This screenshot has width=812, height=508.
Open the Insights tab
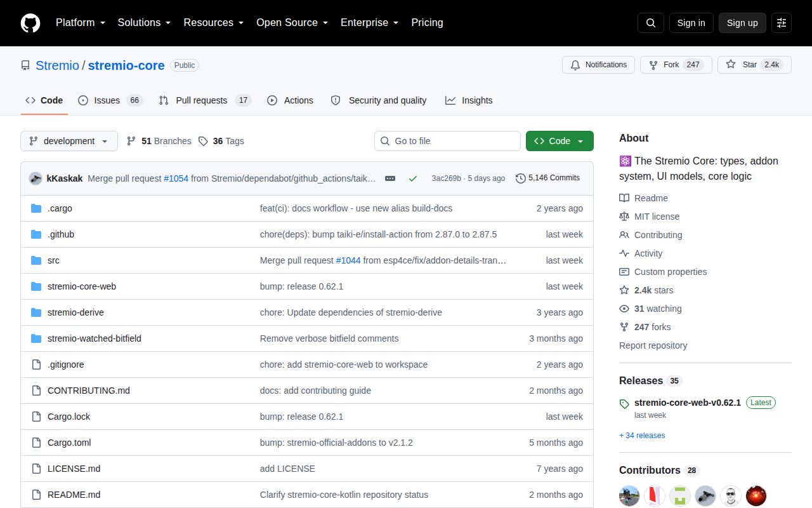[469, 100]
